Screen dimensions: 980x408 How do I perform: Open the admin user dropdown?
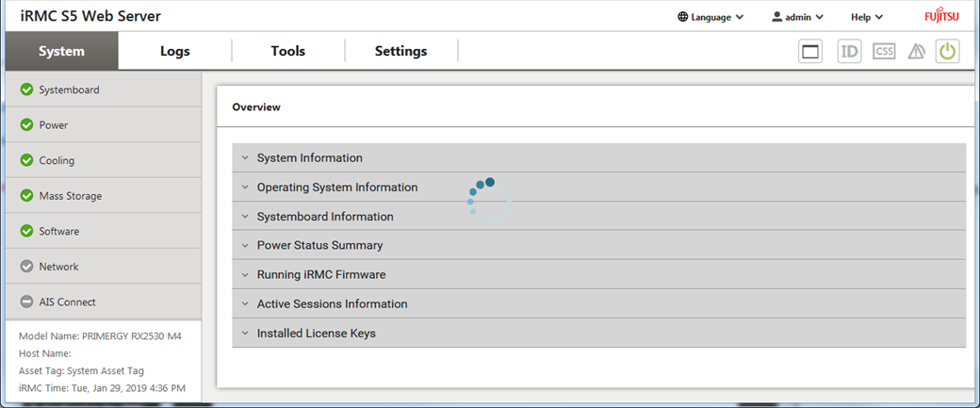pos(797,17)
